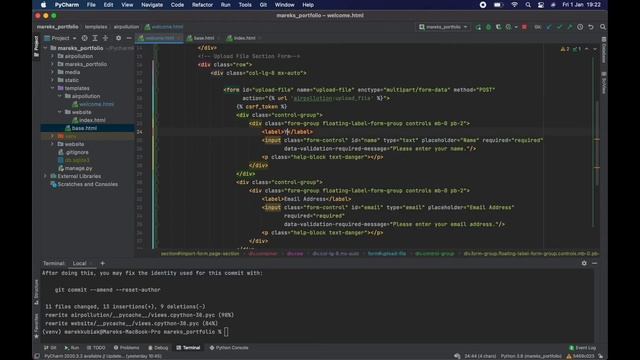Open Search Everywhere magnifier in toolbar
The height and width of the screenshot is (360, 640).
603,27
